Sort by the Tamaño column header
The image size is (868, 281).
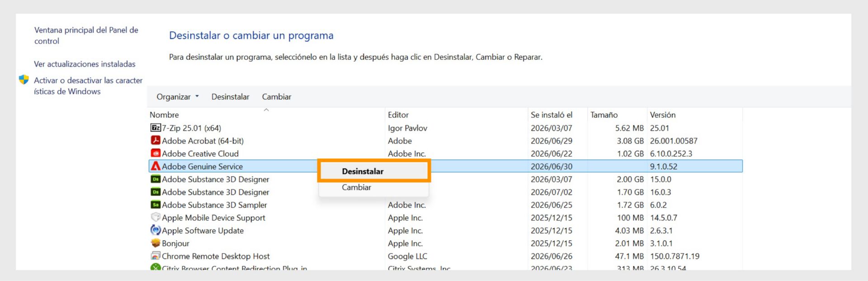coord(604,115)
